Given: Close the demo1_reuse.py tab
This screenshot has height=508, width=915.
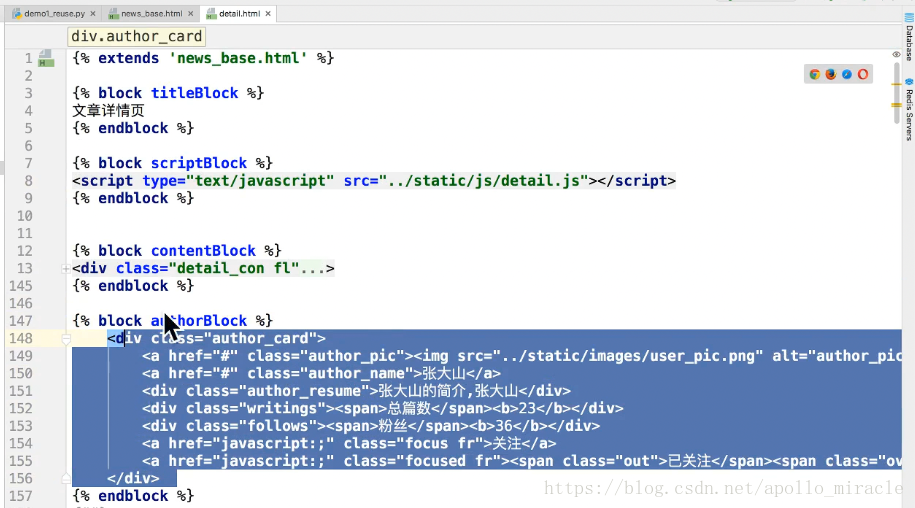Looking at the screenshot, I should (93, 13).
